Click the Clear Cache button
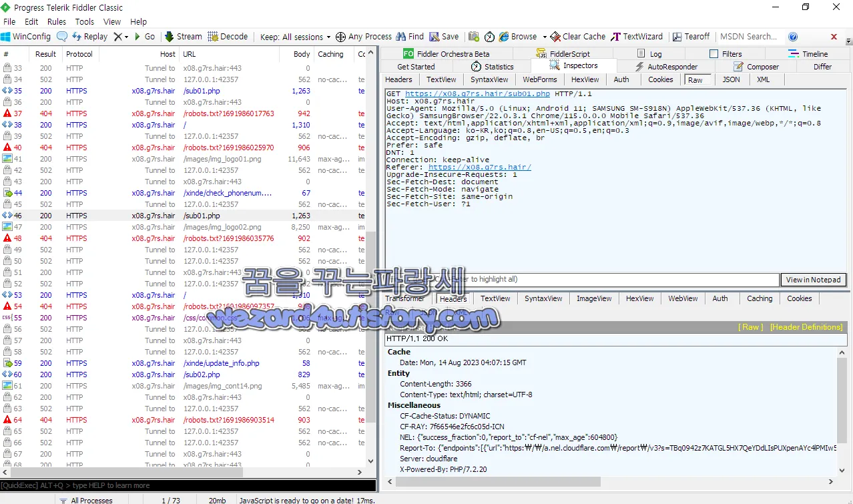The height and width of the screenshot is (504, 853). point(577,37)
